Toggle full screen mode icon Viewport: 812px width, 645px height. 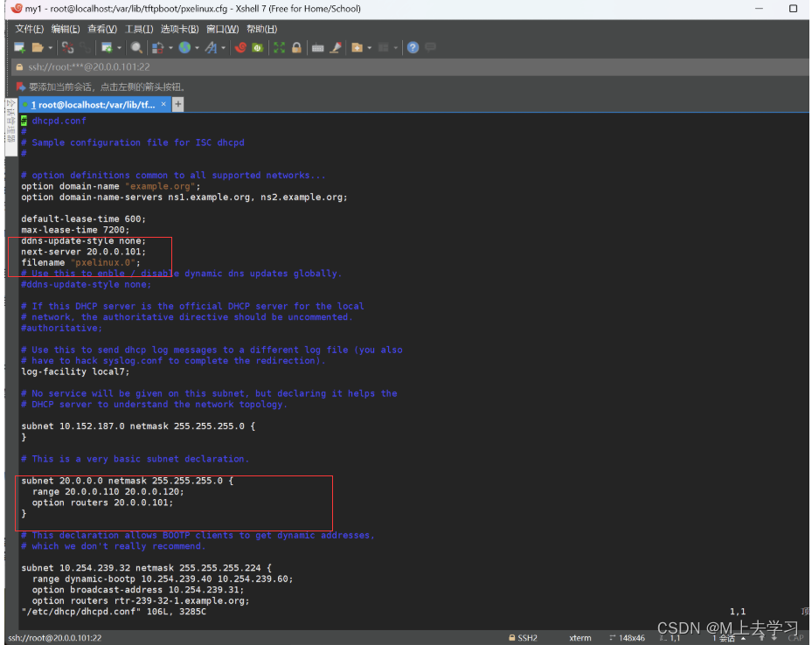coord(278,47)
